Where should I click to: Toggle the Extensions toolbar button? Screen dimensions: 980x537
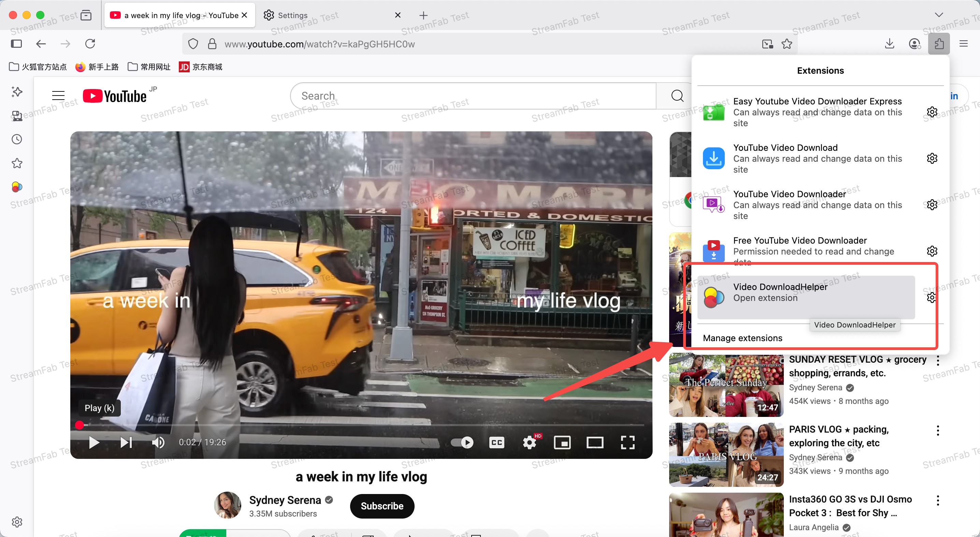[939, 44]
